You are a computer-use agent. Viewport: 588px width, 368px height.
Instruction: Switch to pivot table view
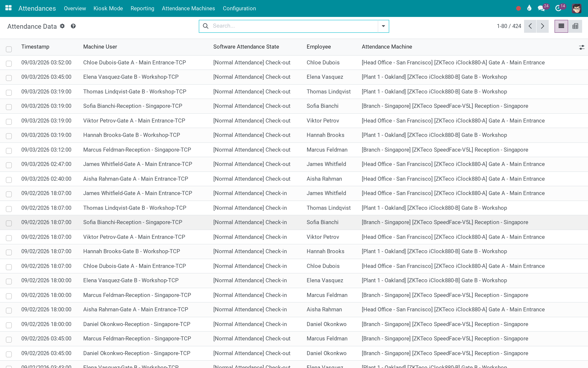point(575,26)
